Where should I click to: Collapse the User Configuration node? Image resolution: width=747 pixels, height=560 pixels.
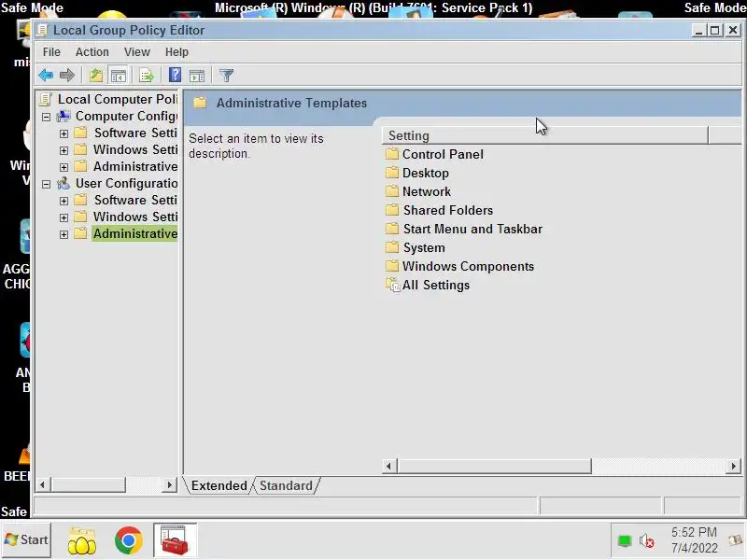click(x=46, y=184)
